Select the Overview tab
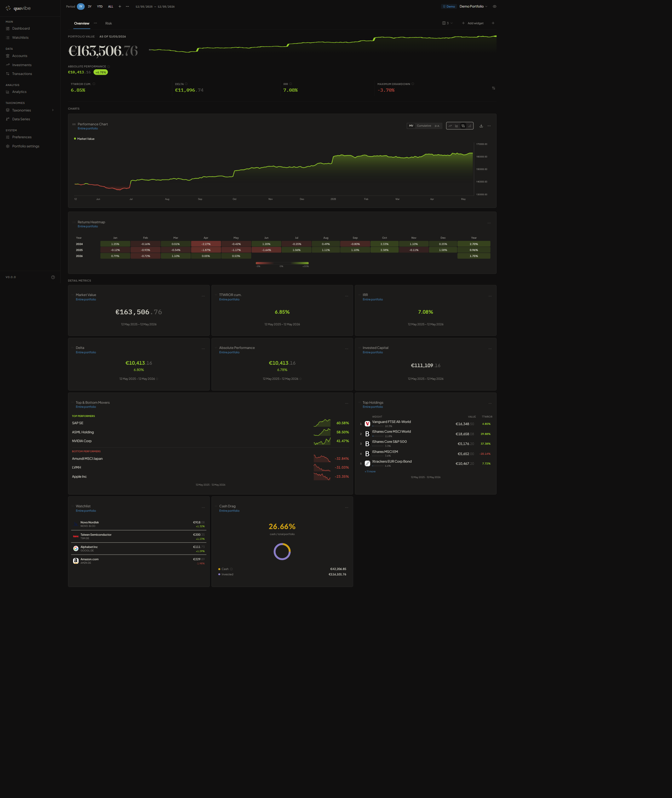This screenshot has width=672, height=798. (x=82, y=24)
